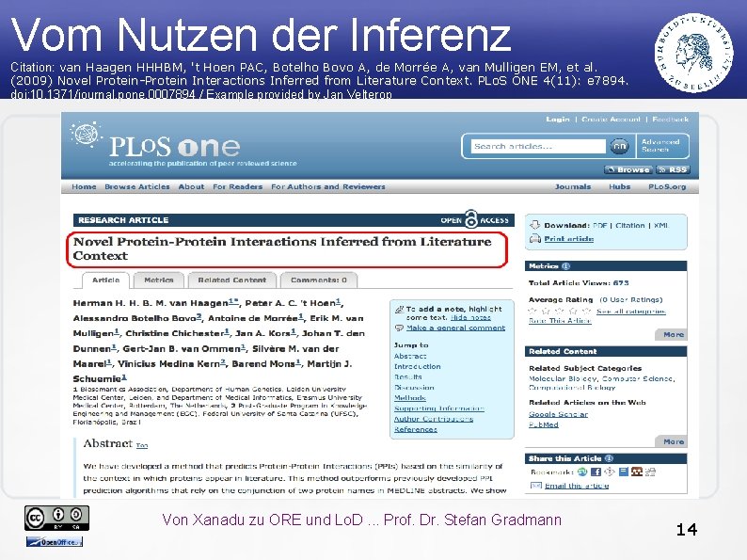747x560 pixels.
Task: Open the Journals menu item
Action: tap(573, 186)
